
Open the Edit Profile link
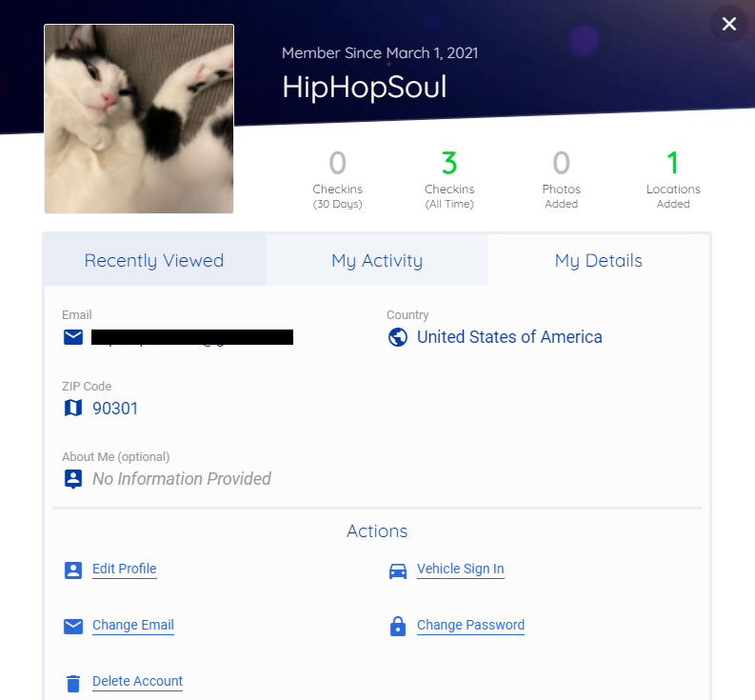[x=124, y=569]
